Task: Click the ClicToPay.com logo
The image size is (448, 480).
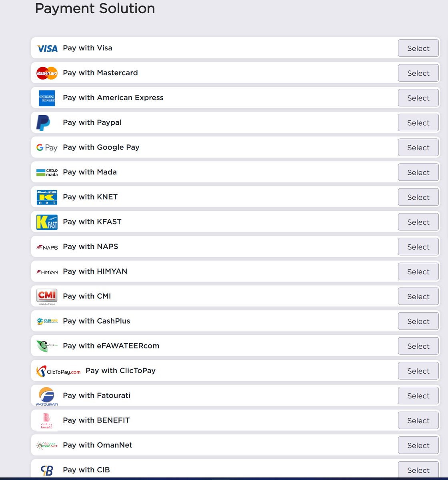Action: (x=58, y=371)
